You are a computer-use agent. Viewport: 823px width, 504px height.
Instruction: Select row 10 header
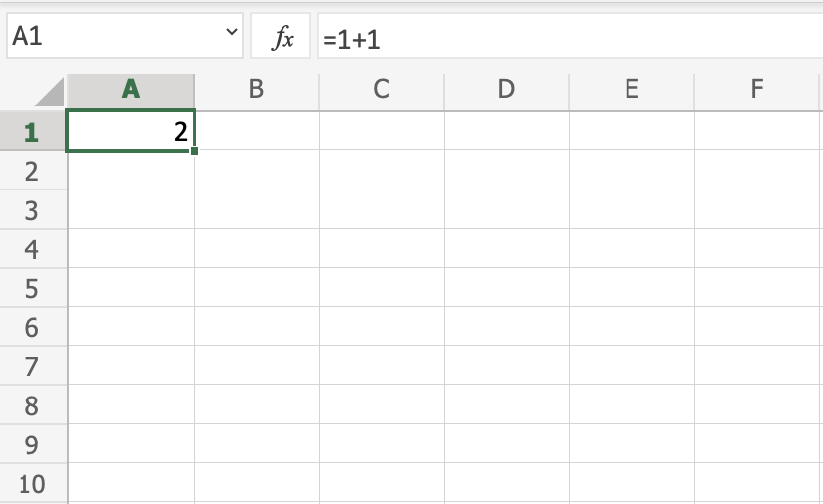point(32,483)
